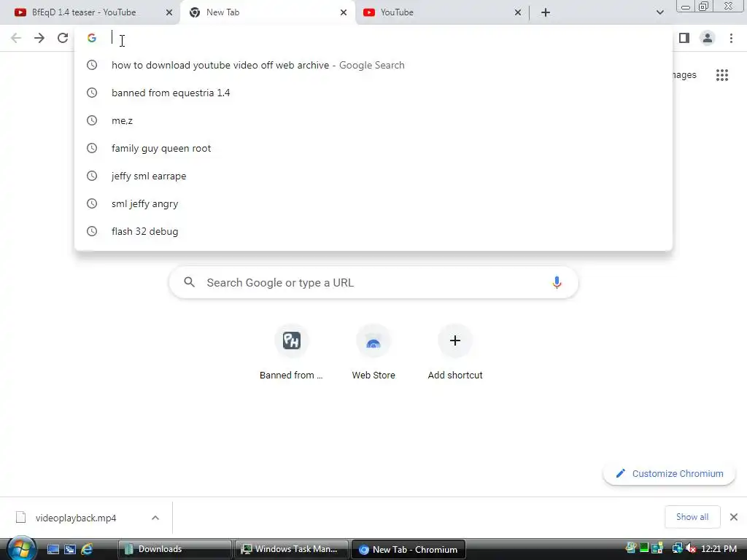Switch to BfEqD 1.4 teaser tab
Viewport: 747px width, 560px height.
click(90, 12)
